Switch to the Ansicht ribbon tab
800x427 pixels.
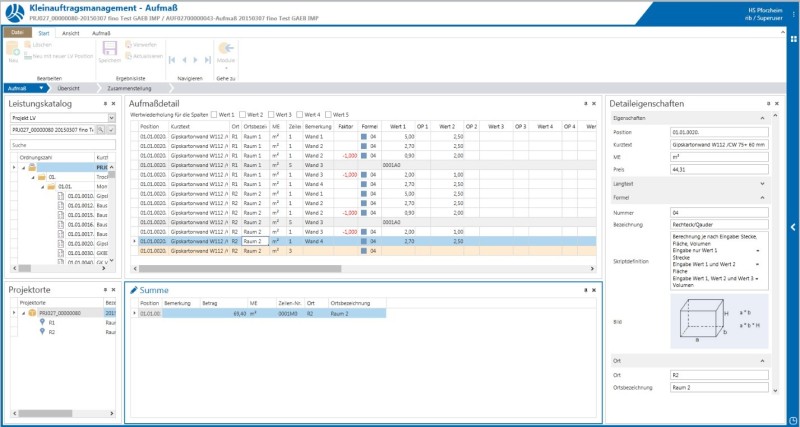coord(71,33)
